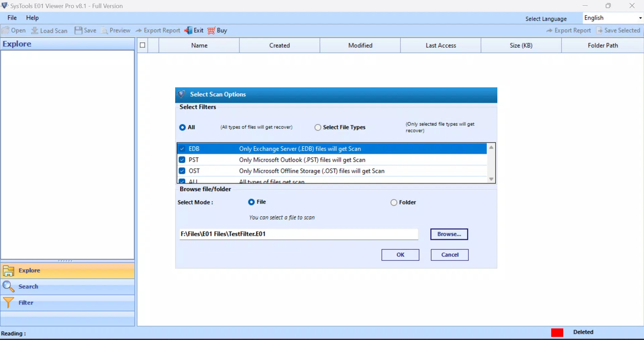Viewport: 644px width, 340px height.
Task: Click the splitter grip dots above Explore tab
Action: point(65,261)
